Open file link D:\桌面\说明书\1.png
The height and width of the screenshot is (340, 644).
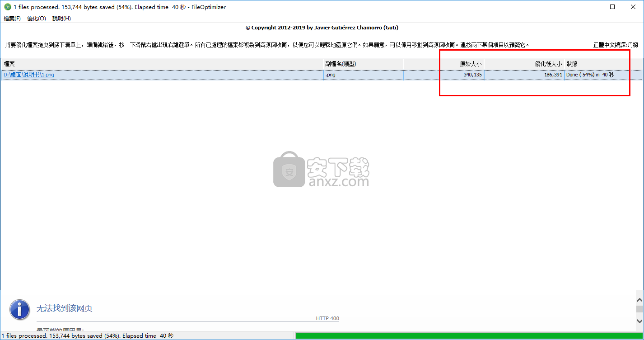coord(29,75)
